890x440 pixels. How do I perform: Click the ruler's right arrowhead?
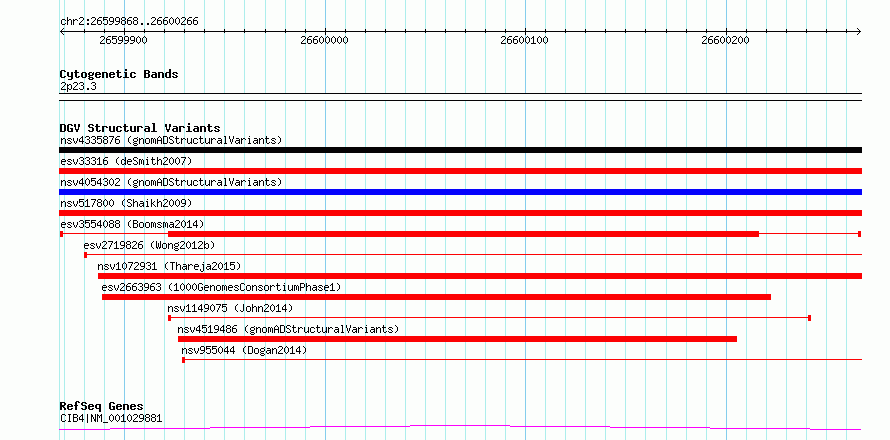point(859,31)
